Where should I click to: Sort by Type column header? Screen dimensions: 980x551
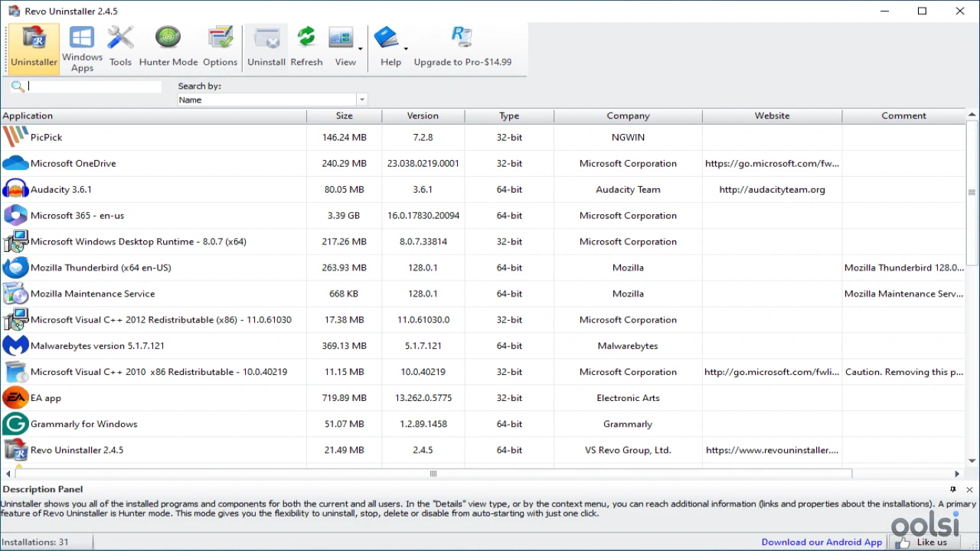point(509,116)
